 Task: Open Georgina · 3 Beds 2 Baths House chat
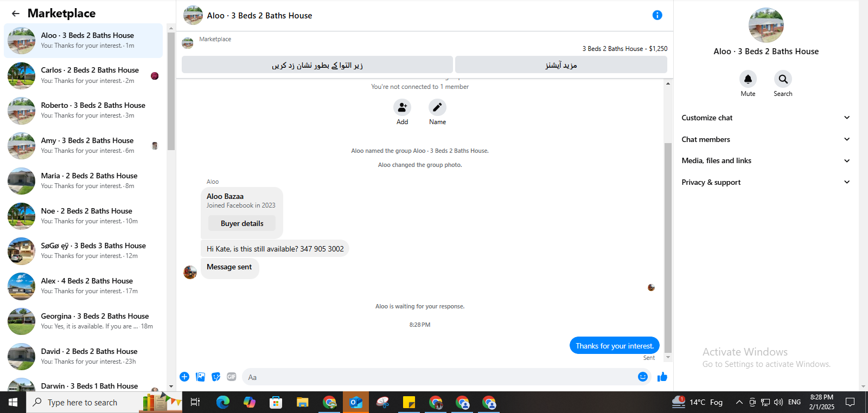[83, 321]
